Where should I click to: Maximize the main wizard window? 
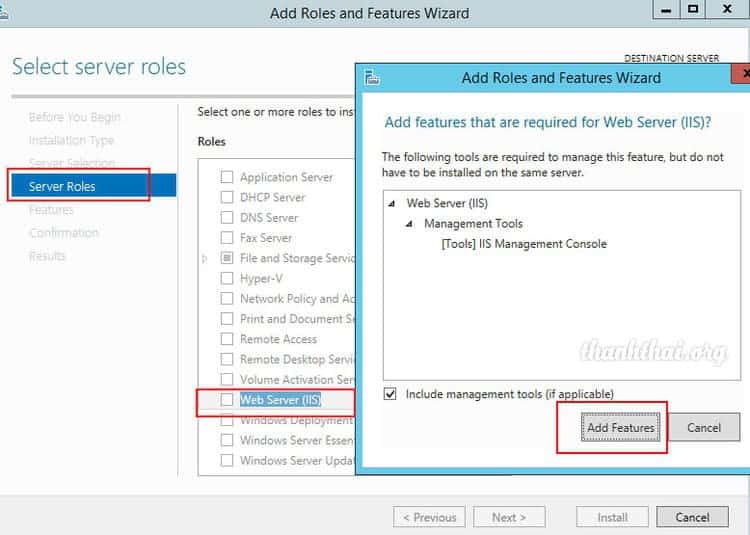[693, 9]
